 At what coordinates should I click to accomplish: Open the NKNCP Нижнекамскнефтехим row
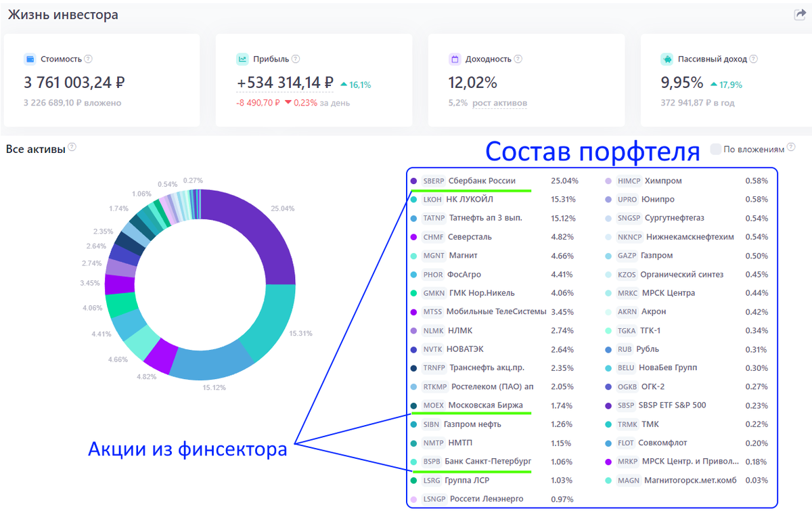pyautogui.click(x=686, y=237)
